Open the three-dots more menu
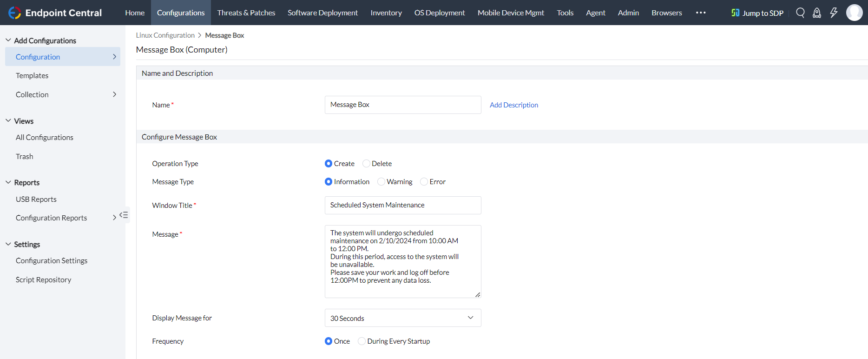The width and height of the screenshot is (868, 359). (x=701, y=13)
